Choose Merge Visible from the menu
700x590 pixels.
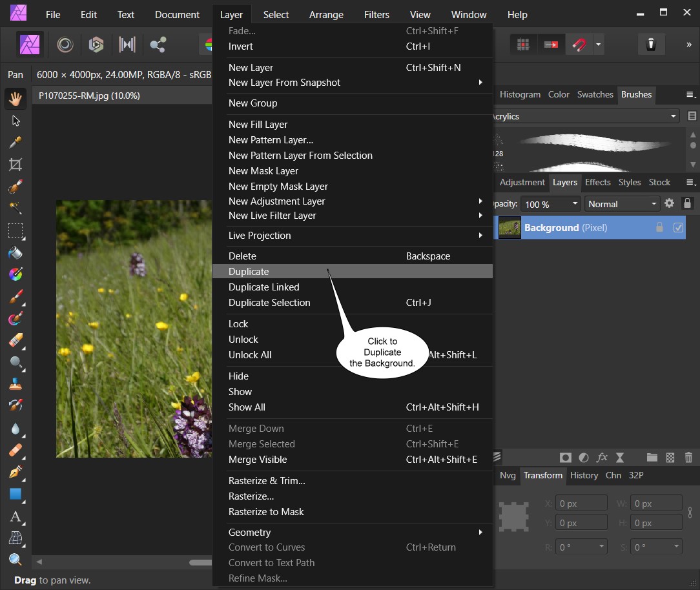258,460
